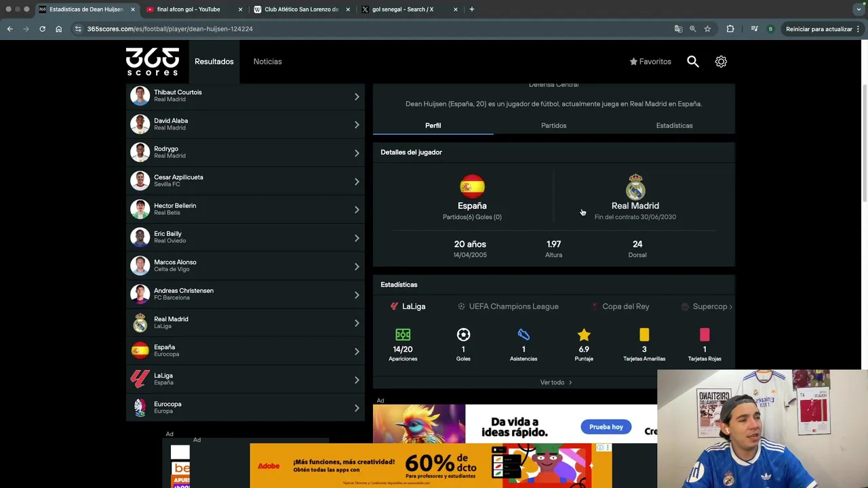This screenshot has height=488, width=868.
Task: Switch to gol senegal Search X tab
Action: click(409, 9)
